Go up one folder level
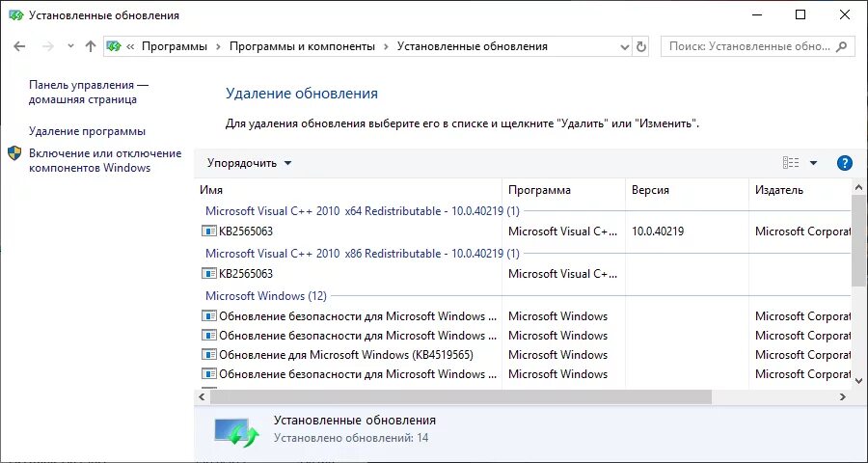Viewport: 868px width, 463px height. (x=91, y=46)
